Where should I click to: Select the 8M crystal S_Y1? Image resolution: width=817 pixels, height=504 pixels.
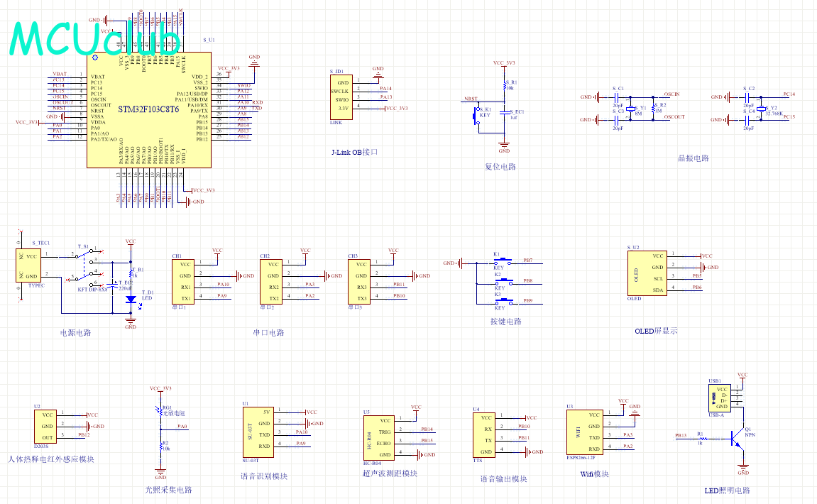[630, 108]
